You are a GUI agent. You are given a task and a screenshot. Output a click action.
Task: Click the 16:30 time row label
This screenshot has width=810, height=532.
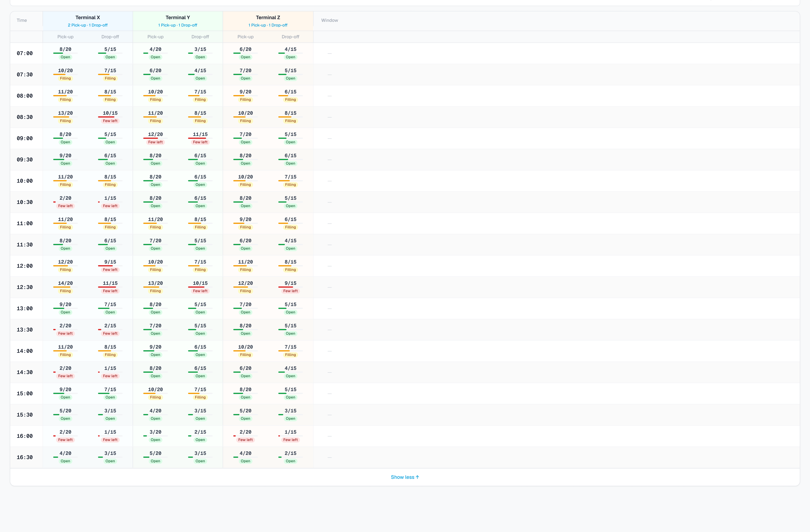(25, 457)
